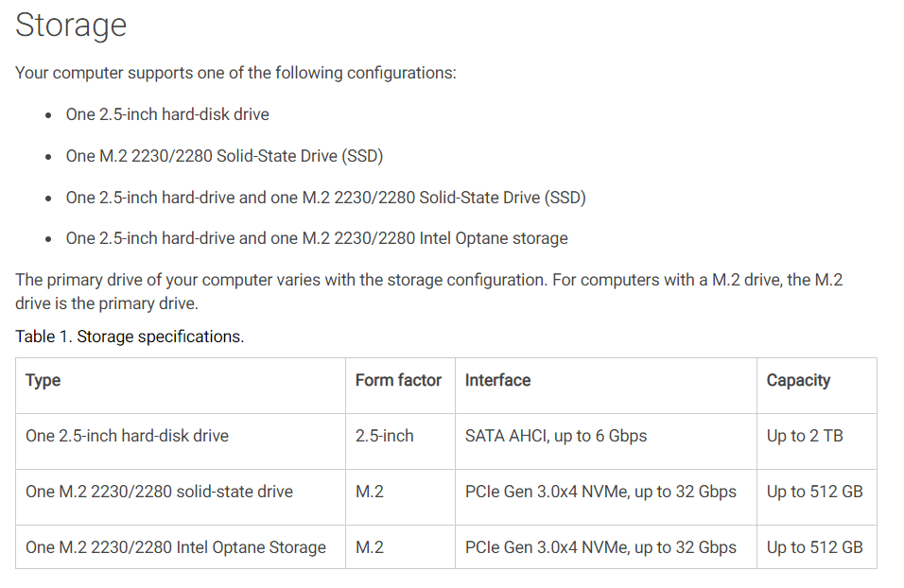Click the hard-drive and Intel Optane storage bullet

(317, 238)
